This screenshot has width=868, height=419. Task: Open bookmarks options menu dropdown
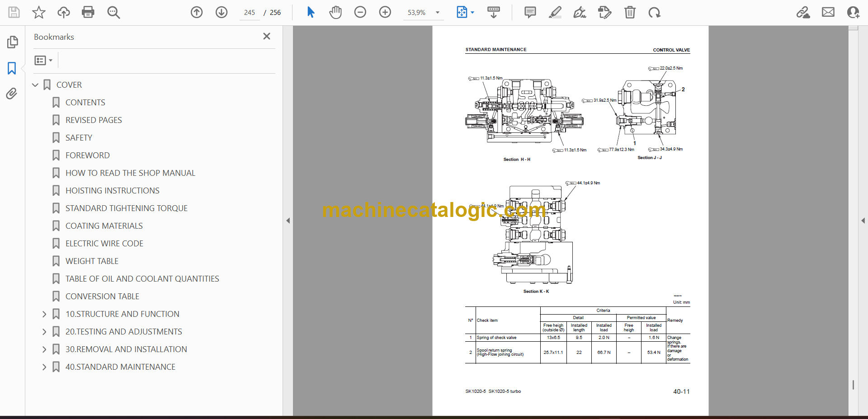43,60
